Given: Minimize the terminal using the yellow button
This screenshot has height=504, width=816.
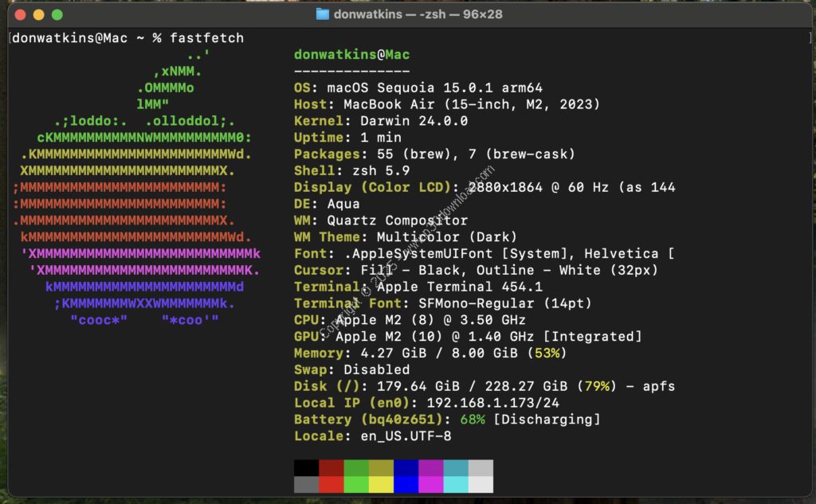Looking at the screenshot, I should tap(37, 14).
